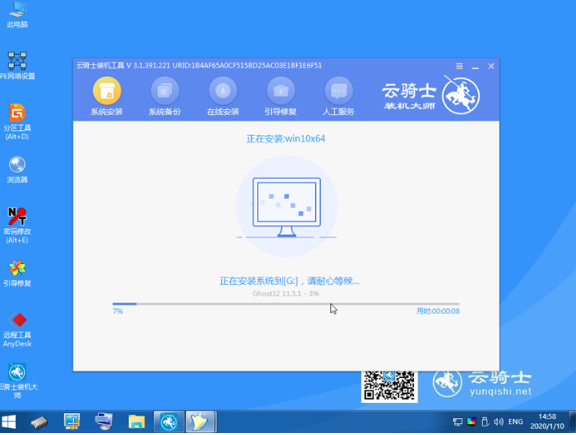Open the 人工服务 support chat icon
The width and height of the screenshot is (576, 435).
coord(338,96)
